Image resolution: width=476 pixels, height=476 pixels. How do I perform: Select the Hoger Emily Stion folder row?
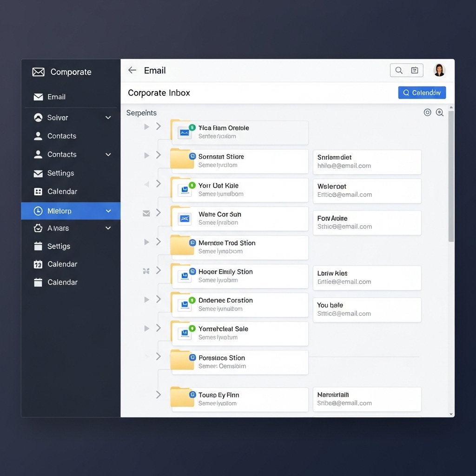(239, 276)
